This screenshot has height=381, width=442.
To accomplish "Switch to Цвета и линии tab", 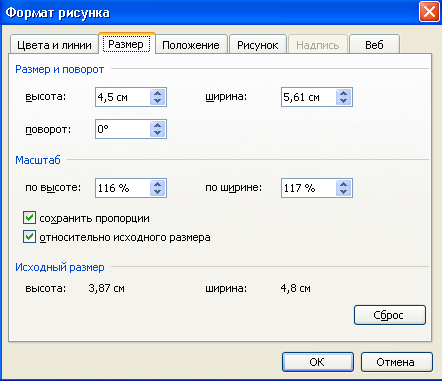I will [54, 45].
